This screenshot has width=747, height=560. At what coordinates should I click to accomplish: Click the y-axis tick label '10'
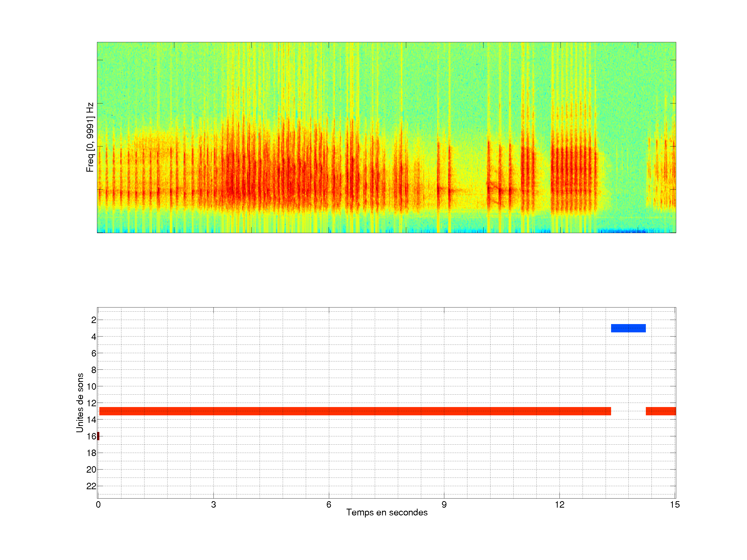(91, 387)
